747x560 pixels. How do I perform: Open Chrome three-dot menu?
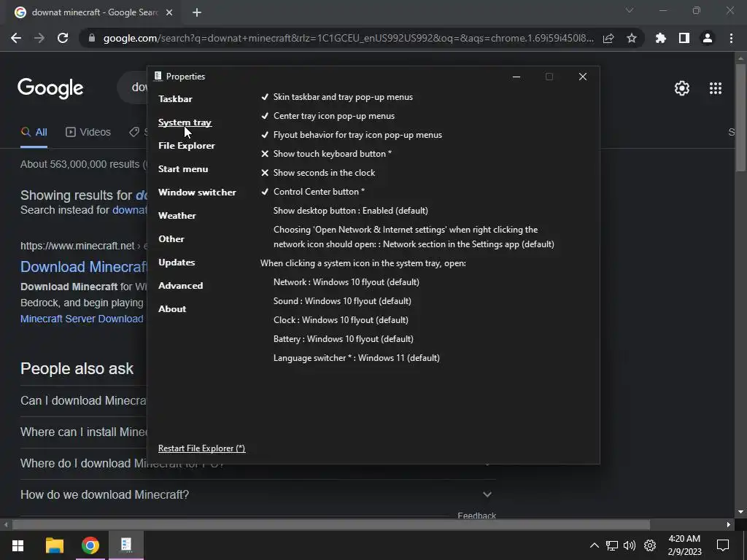coord(731,38)
